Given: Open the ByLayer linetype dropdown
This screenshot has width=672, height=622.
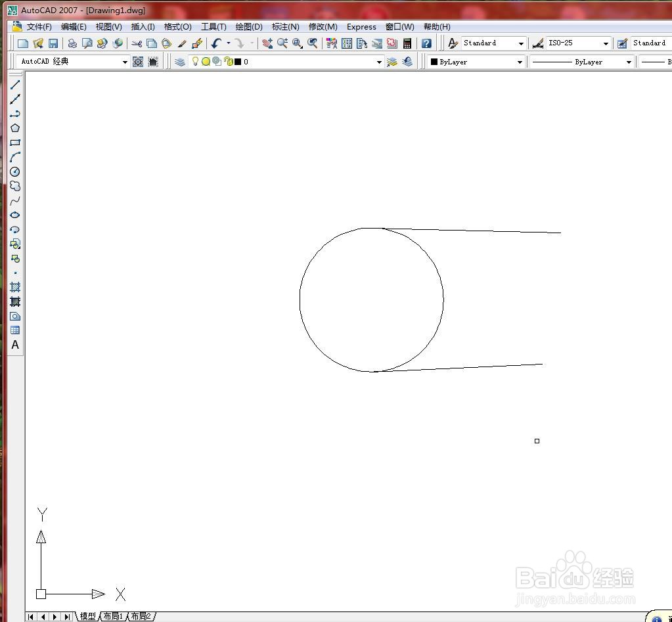Looking at the screenshot, I should (x=629, y=62).
